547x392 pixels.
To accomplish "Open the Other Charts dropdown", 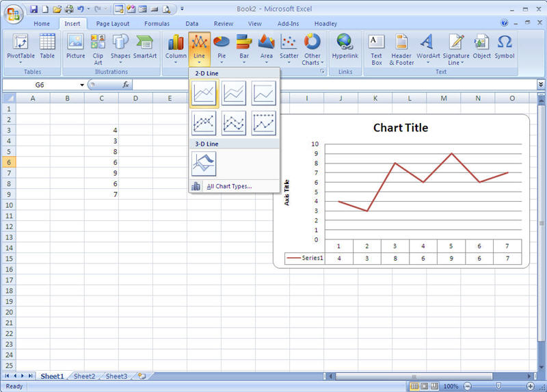I will pos(312,49).
